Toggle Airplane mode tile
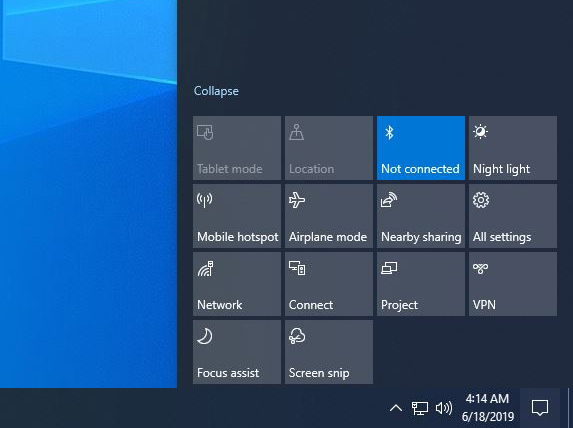This screenshot has width=573, height=428. pyautogui.click(x=329, y=216)
